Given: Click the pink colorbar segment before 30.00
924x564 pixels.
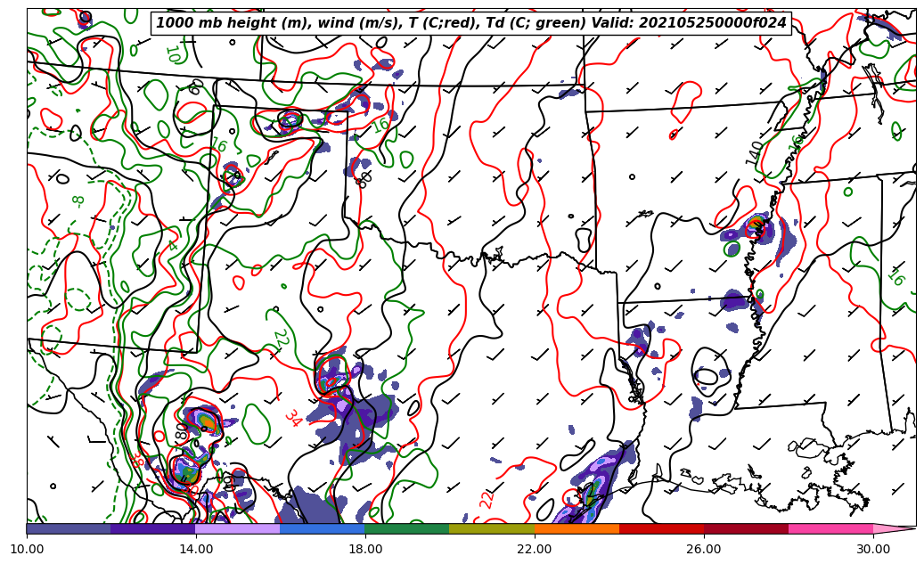Looking at the screenshot, I should coord(830,528).
